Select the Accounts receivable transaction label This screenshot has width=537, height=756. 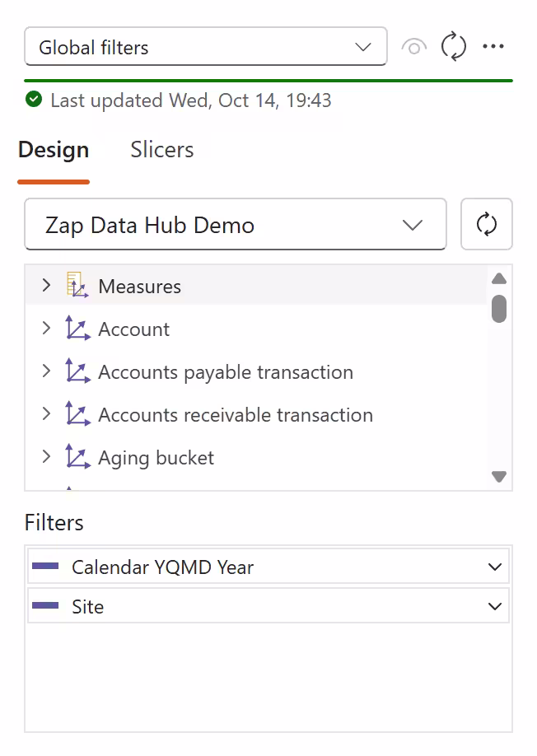click(x=236, y=415)
